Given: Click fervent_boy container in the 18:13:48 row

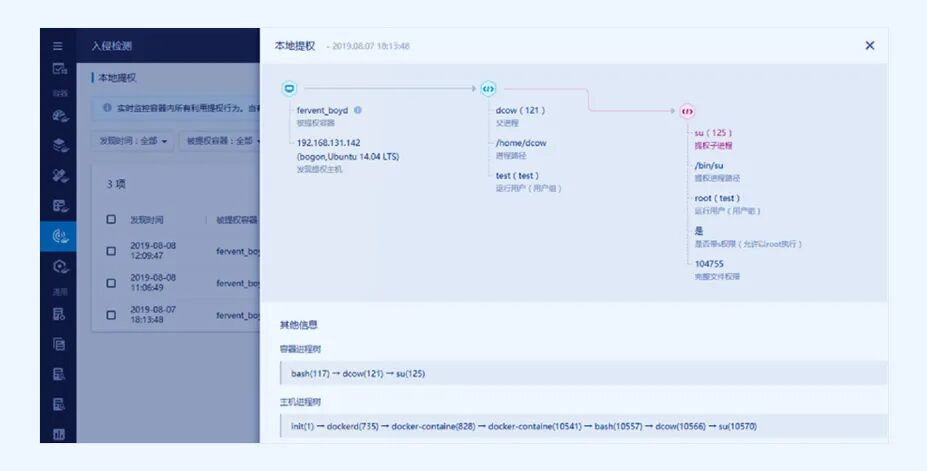Looking at the screenshot, I should pos(238,315).
